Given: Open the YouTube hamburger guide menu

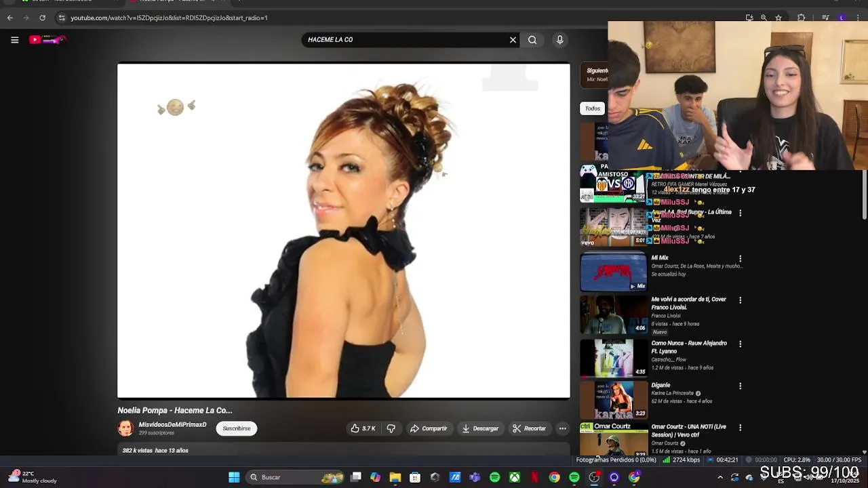Looking at the screenshot, I should pos(14,40).
